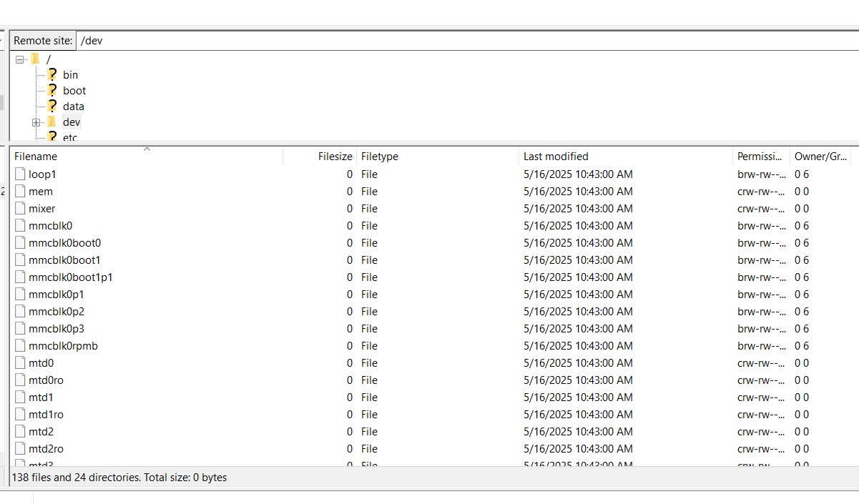Click the mtd1ro file icon
Image resolution: width=859 pixels, height=504 pixels.
[x=20, y=414]
